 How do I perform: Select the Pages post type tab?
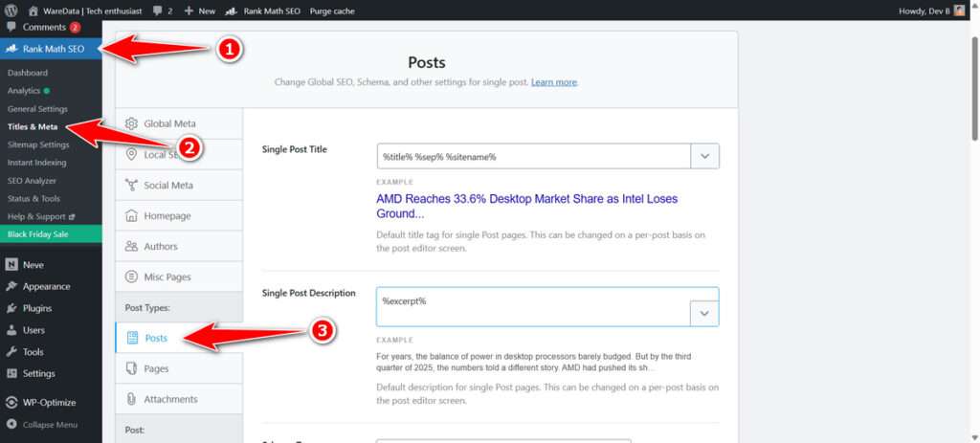coord(179,368)
